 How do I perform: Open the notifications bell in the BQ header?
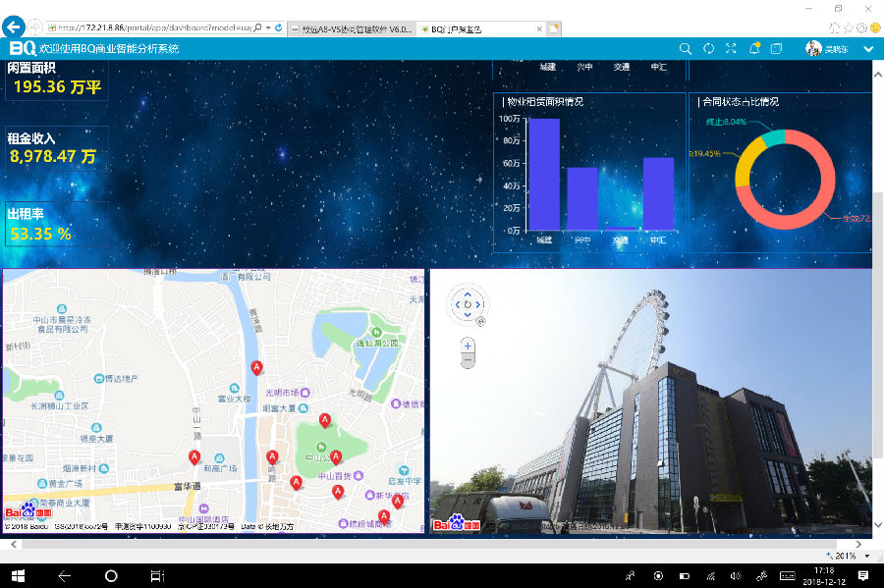754,48
